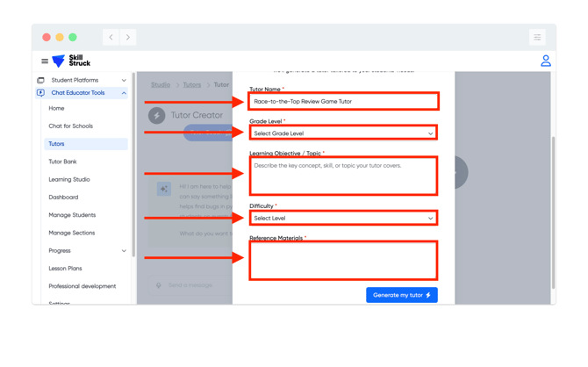This screenshot has width=588, height=367.
Task: Click into the Tutor Name field
Action: (343, 102)
